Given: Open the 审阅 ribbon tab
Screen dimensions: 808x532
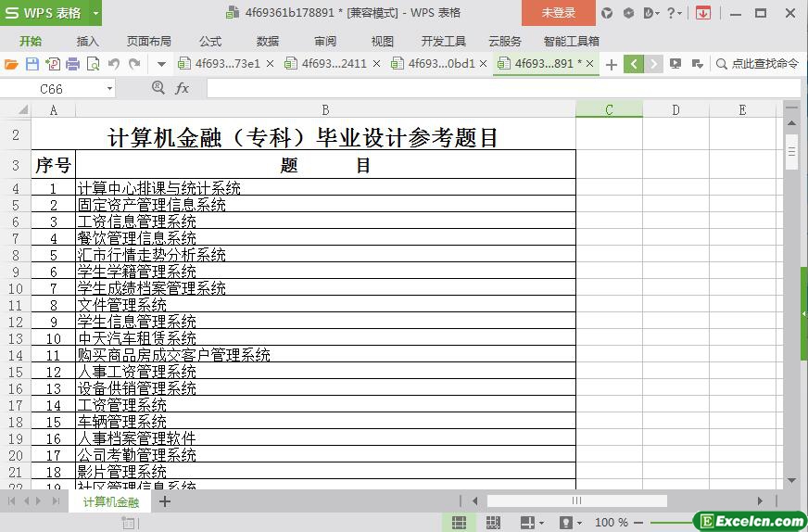Looking at the screenshot, I should coord(325,41).
